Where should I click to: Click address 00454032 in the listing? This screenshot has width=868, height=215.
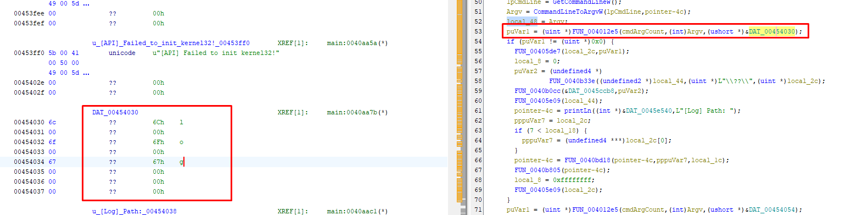(29, 142)
